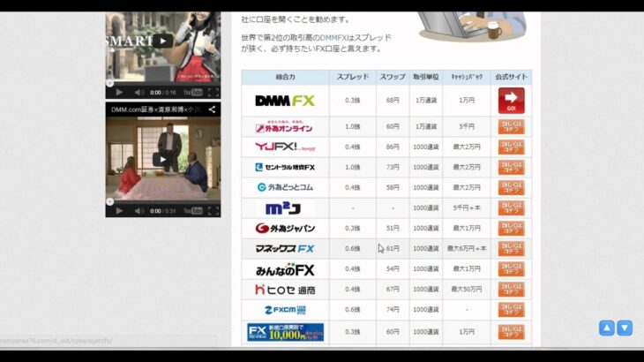Click the red GO! button for DMM FX
Image resolution: width=644 pixels, height=362 pixels.
click(x=511, y=101)
